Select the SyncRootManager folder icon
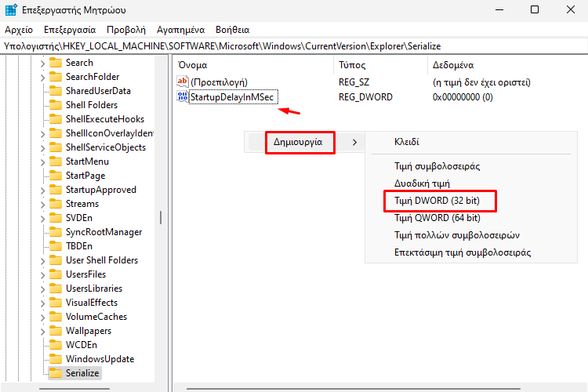The image size is (588, 392). pyautogui.click(x=56, y=232)
